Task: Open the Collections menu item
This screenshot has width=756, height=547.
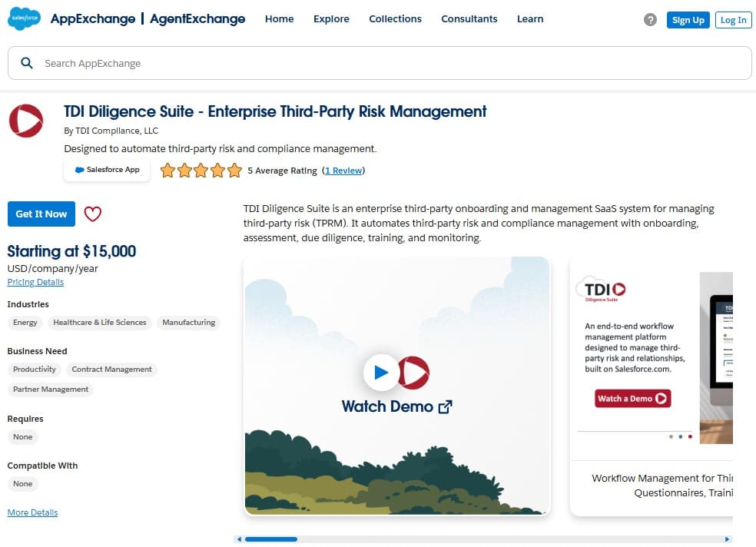Action: [x=395, y=18]
